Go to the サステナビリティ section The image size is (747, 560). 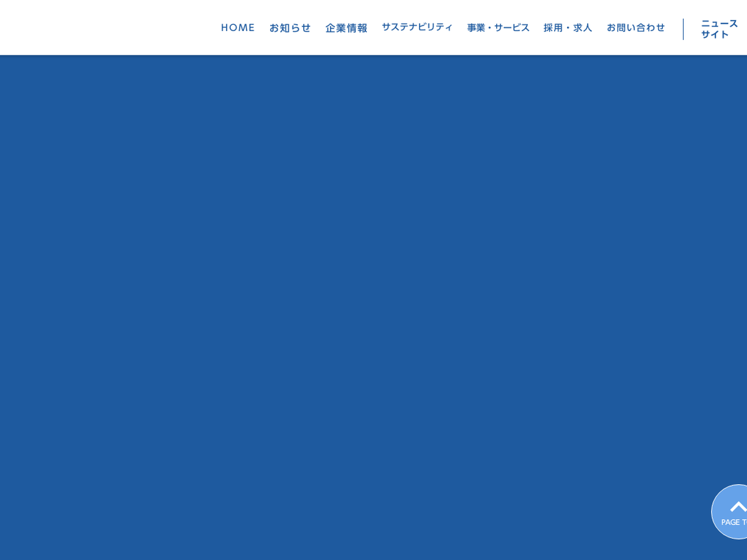pyautogui.click(x=417, y=27)
